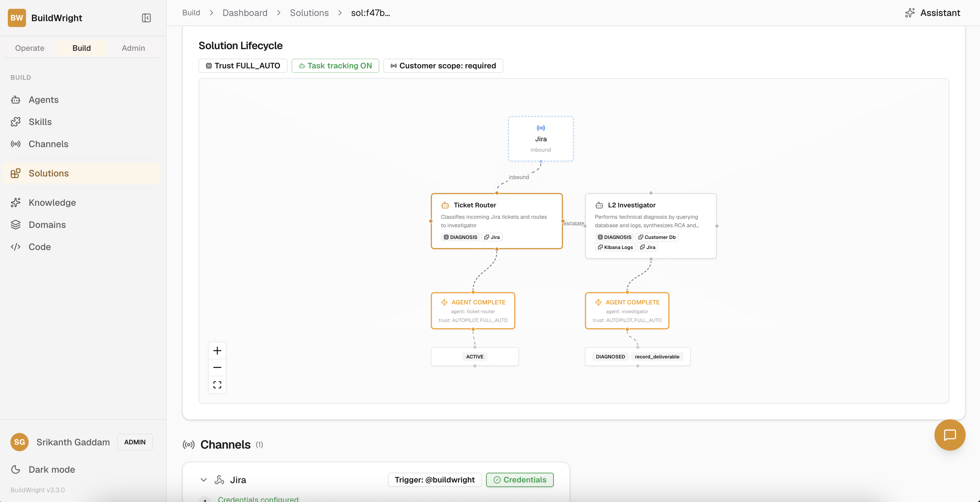The height and width of the screenshot is (502, 980).
Task: Click the Task tracking ON badge
Action: coord(335,65)
